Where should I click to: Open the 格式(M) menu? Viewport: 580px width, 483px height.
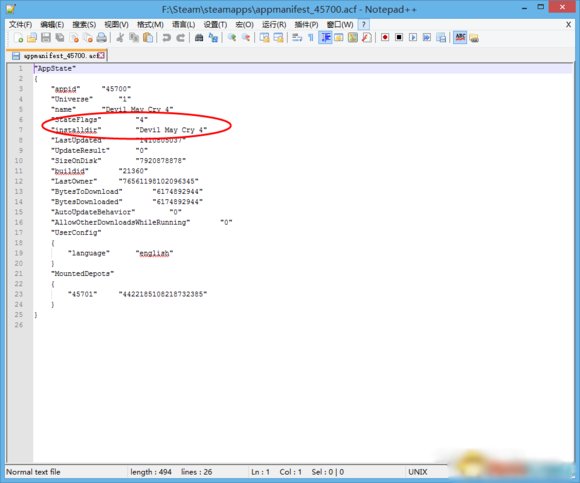[150, 25]
